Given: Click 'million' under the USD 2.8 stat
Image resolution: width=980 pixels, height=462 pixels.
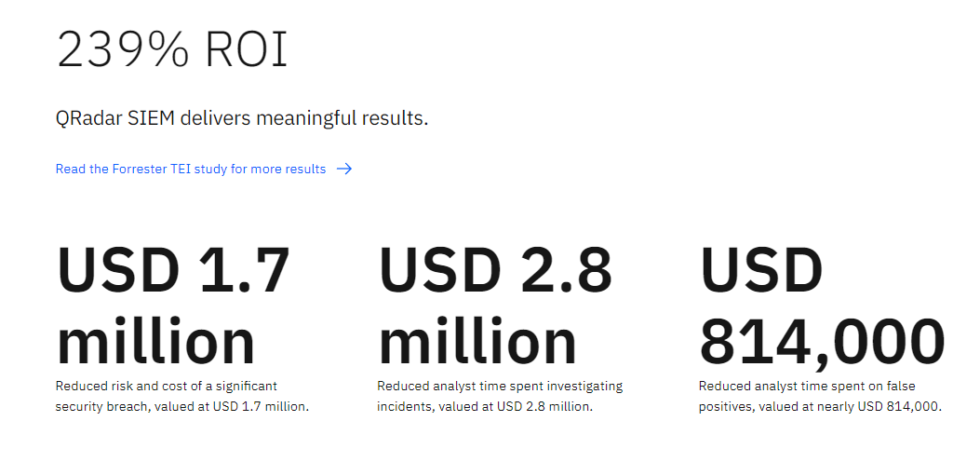Looking at the screenshot, I should coord(477,341).
